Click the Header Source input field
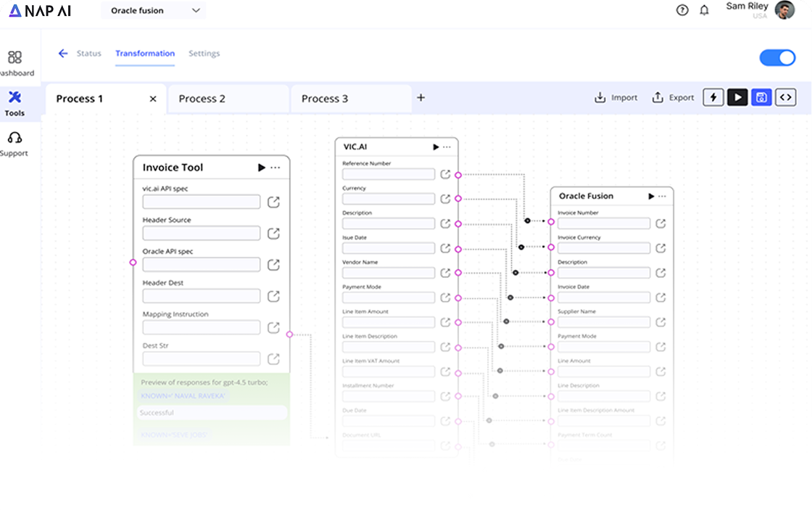This screenshot has width=812, height=521. click(x=202, y=233)
